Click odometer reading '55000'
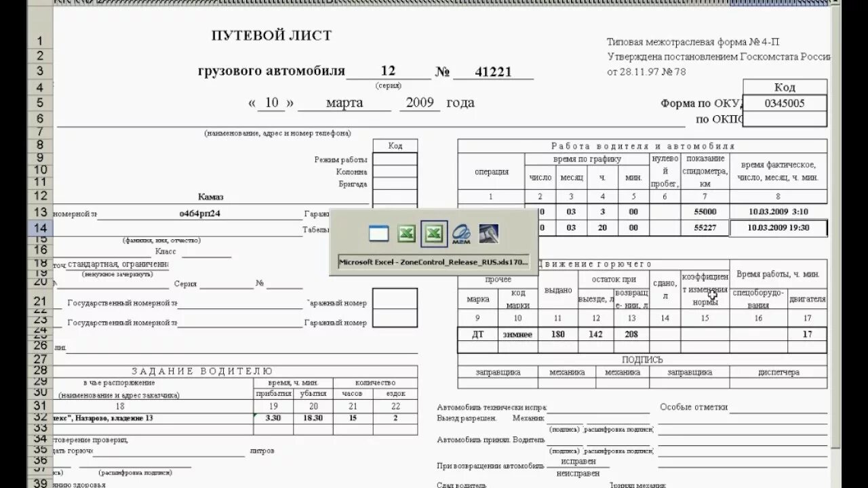 (705, 212)
